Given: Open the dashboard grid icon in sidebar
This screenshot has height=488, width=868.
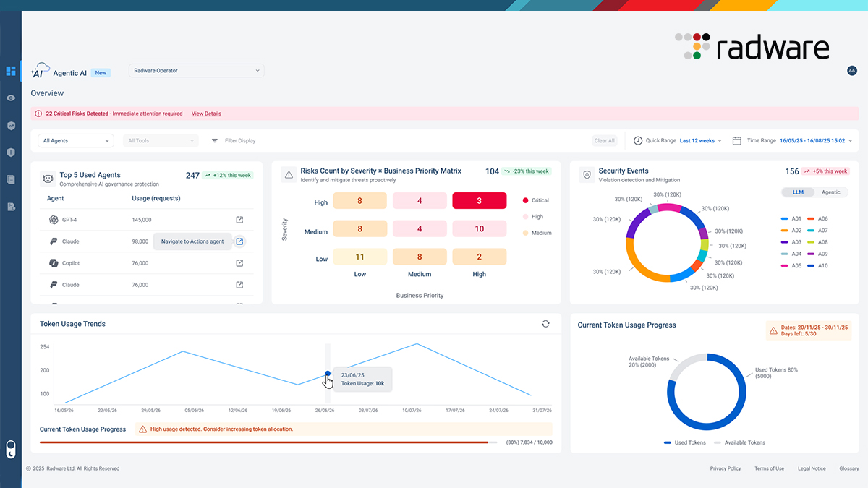Looking at the screenshot, I should [x=11, y=71].
